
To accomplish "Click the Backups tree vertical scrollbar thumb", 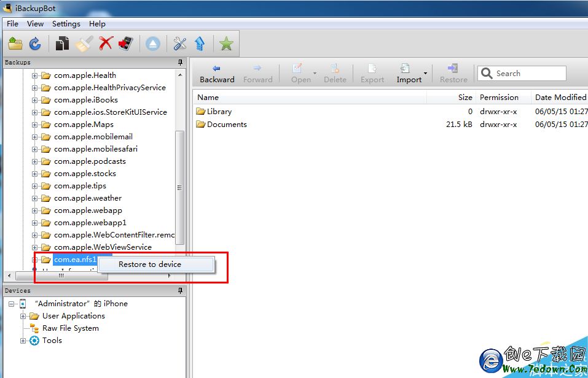I will pyautogui.click(x=179, y=188).
